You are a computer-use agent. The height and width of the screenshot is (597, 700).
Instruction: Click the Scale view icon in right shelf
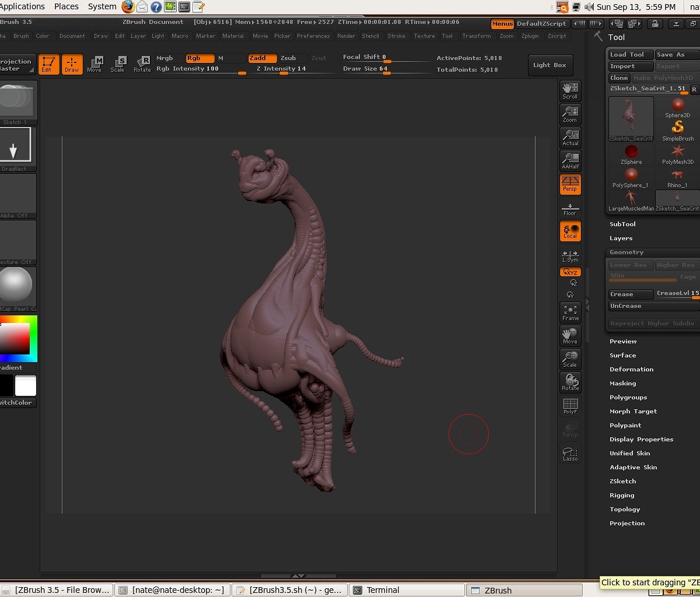click(570, 359)
